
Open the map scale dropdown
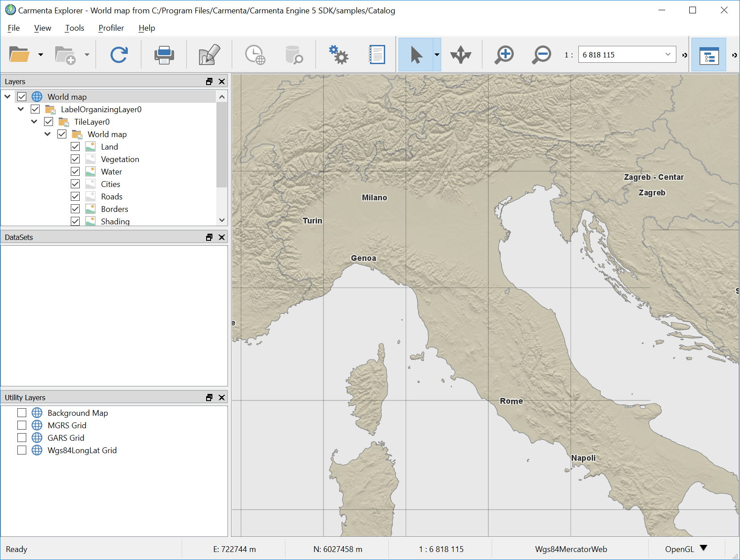point(668,55)
